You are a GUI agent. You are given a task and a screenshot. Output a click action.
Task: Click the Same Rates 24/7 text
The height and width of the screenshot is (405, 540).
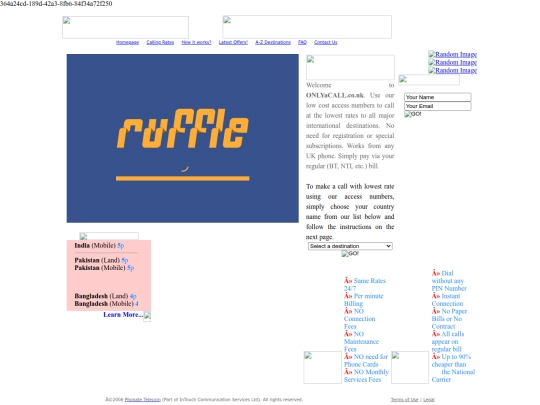pos(365,284)
